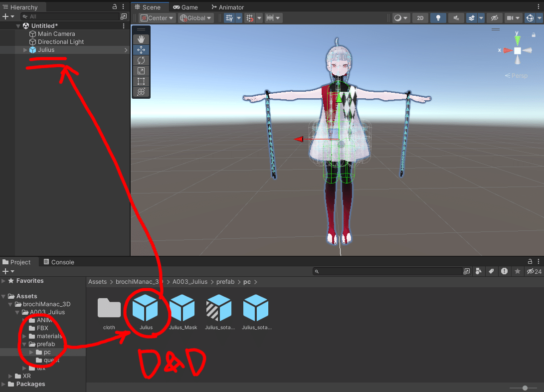
Task: Select Main Camera object
Action: [56, 33]
